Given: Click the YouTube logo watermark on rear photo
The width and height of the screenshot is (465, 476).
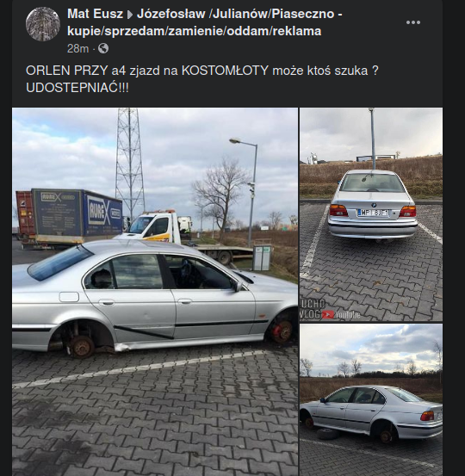Looking at the screenshot, I should click(x=341, y=314).
